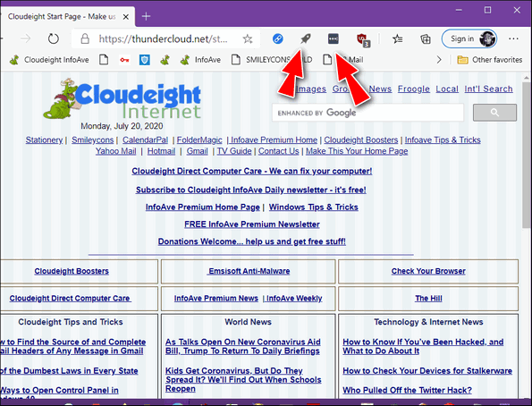The height and width of the screenshot is (406, 532).
Task: Open the TV Guide link
Action: tap(234, 151)
